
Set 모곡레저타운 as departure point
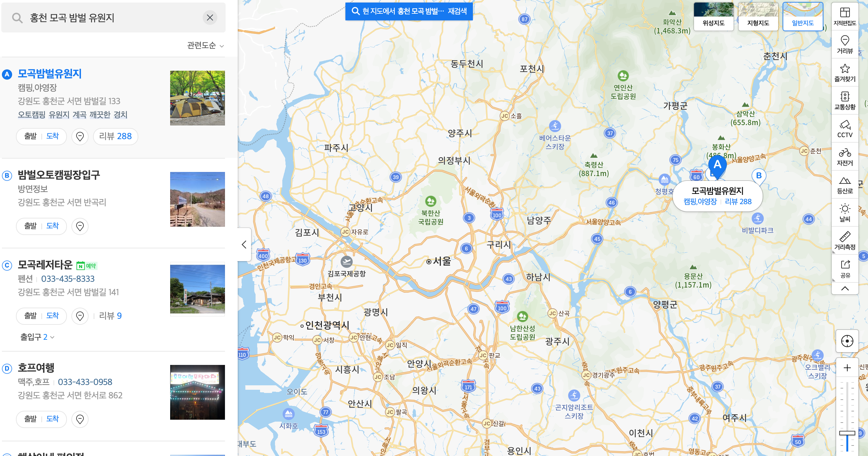click(x=30, y=316)
